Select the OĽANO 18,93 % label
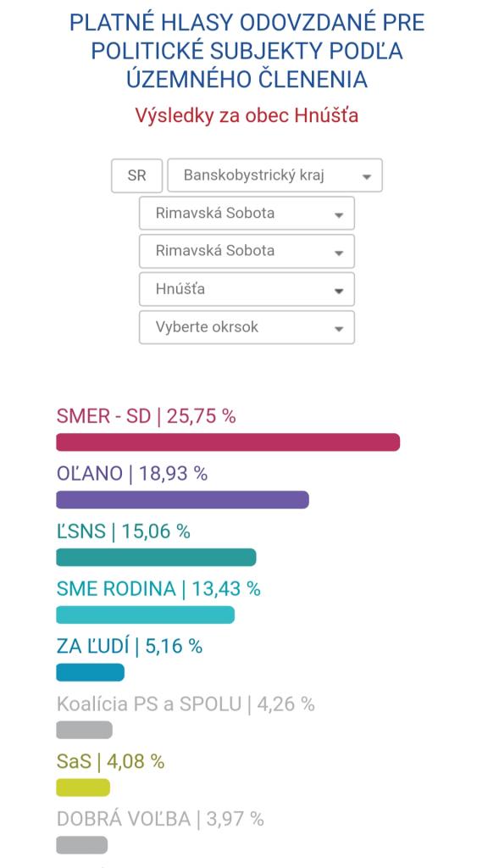The height and width of the screenshot is (868, 488). 131,474
